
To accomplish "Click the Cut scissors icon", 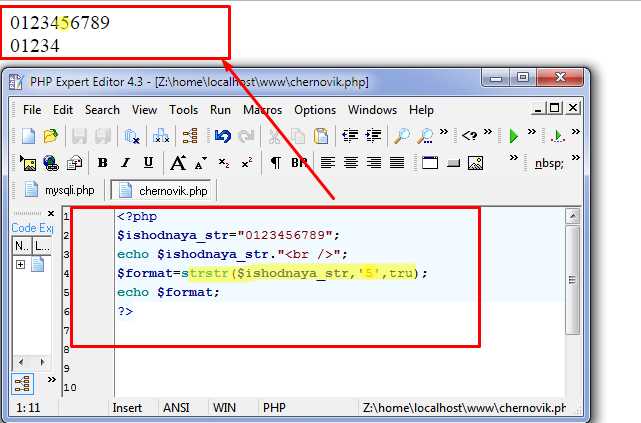I will (275, 137).
